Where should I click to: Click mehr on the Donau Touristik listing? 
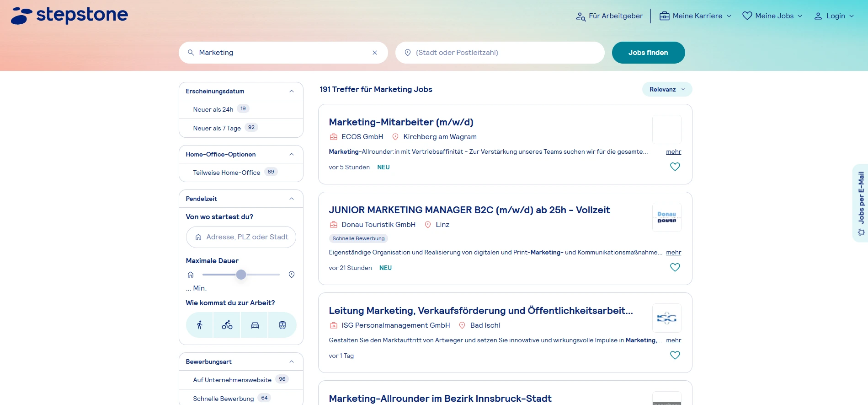coord(673,252)
